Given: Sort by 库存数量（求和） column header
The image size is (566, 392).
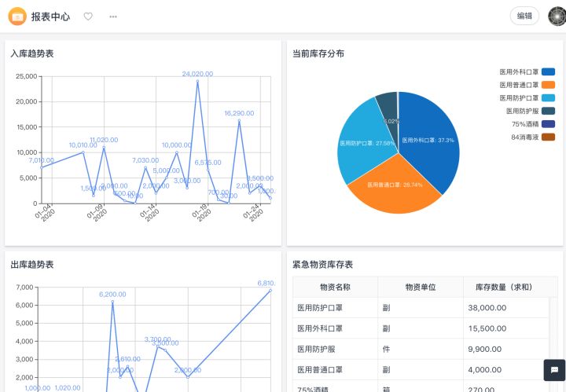Looking at the screenshot, I should coord(504,287).
